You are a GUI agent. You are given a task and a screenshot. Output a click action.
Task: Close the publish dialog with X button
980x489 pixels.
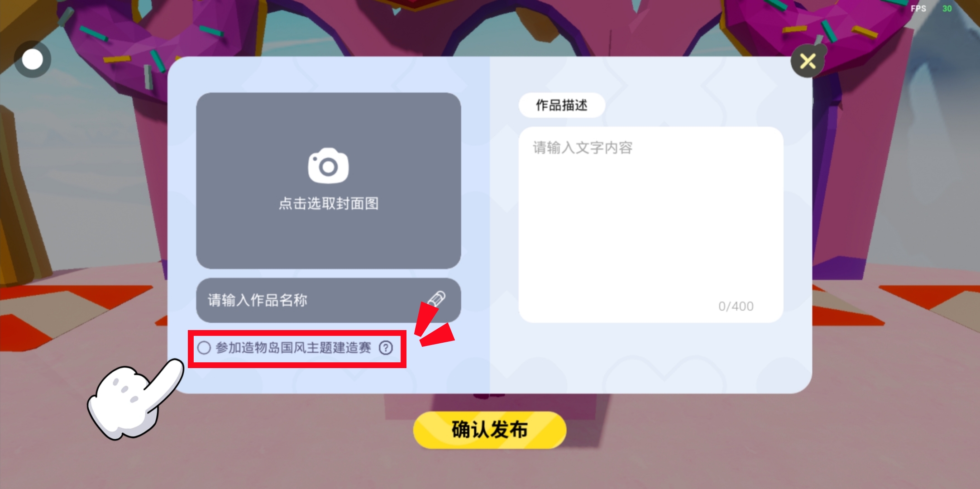(808, 61)
